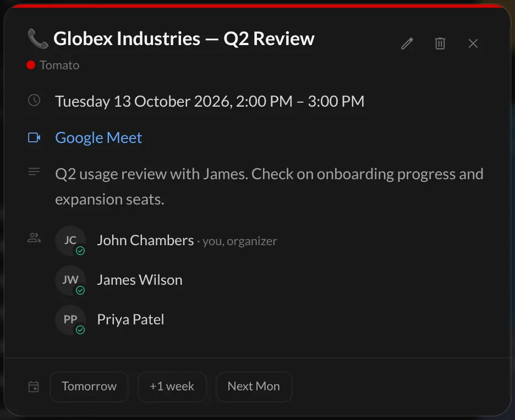This screenshot has width=515, height=420.
Task: Select the red Tomato color dot
Action: click(31, 65)
